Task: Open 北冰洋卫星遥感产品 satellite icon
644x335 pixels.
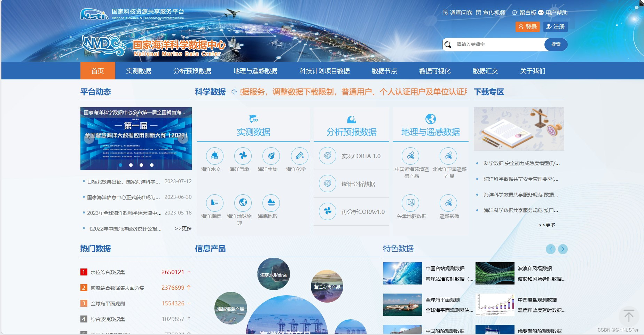Action: (448, 156)
